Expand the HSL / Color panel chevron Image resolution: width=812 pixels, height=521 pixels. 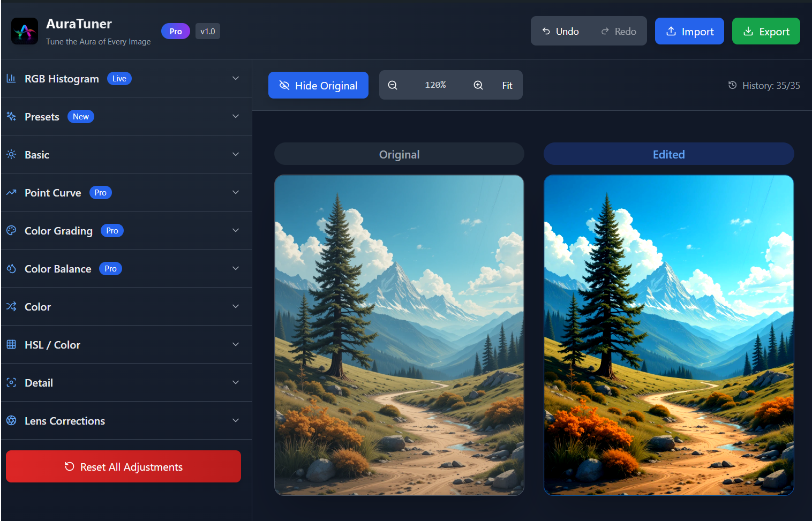point(236,344)
